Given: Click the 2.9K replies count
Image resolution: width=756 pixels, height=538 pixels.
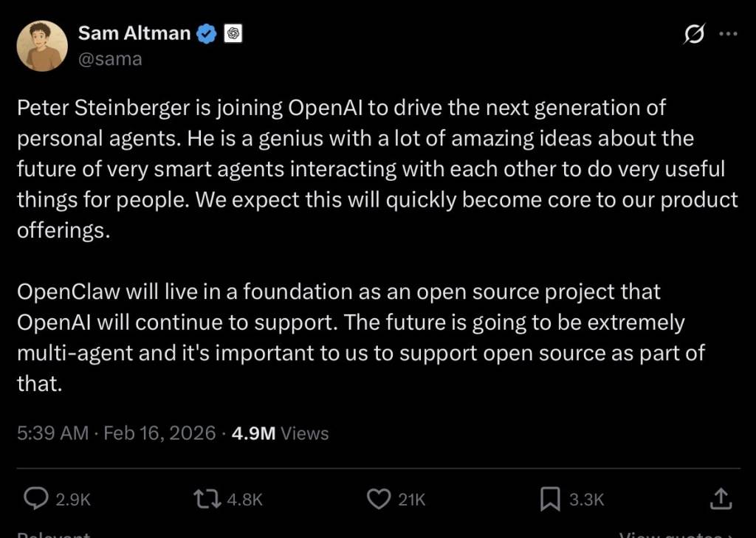Looking at the screenshot, I should [x=74, y=499].
